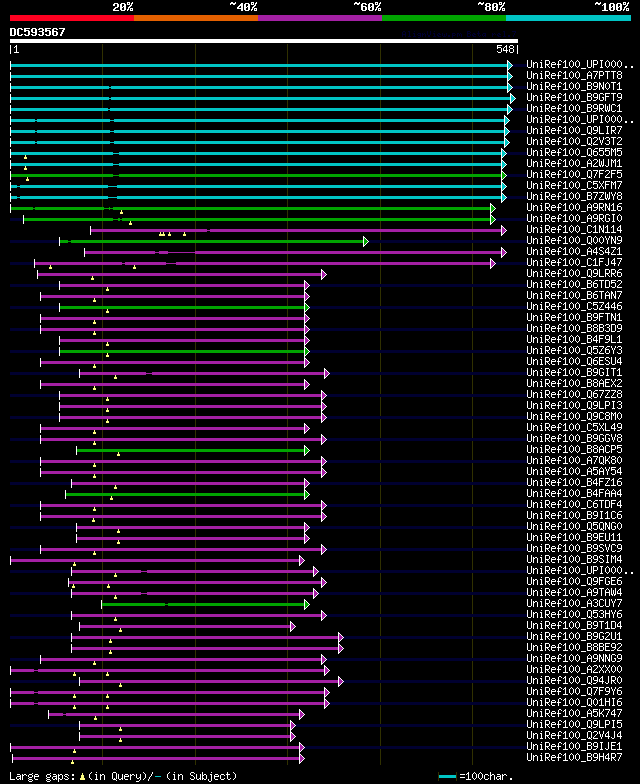This screenshot has height=784, width=640.
Task: Click the white query sequence bar
Action: (x=264, y=41)
